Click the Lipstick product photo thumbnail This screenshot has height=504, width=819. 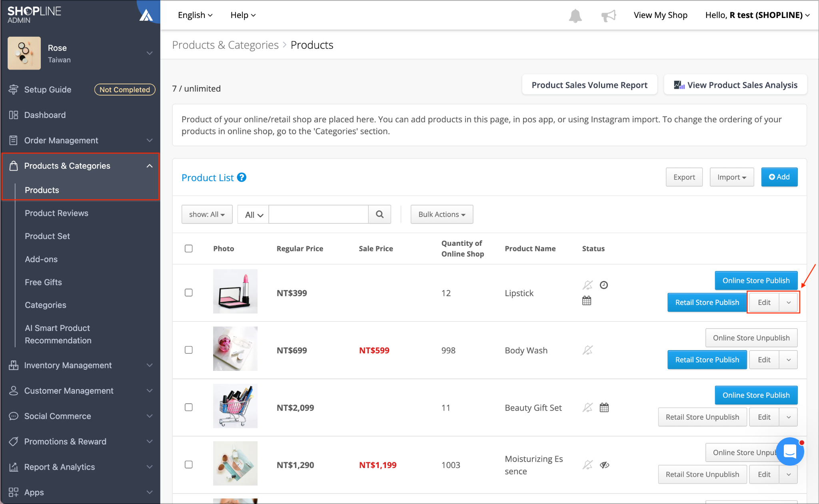coord(235,291)
